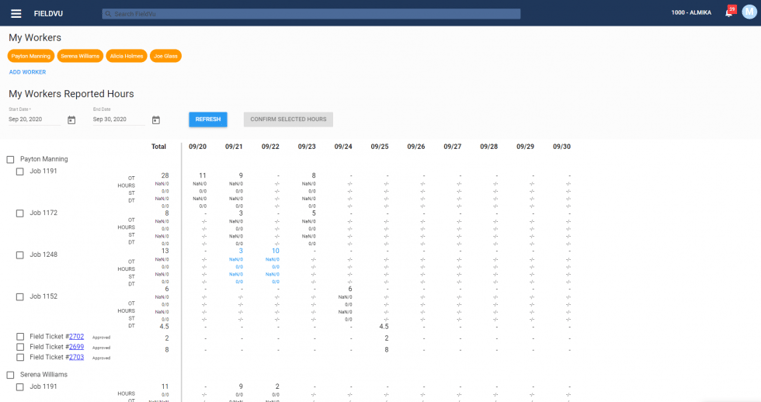Click the 4.5 value under 09/25

(x=384, y=326)
